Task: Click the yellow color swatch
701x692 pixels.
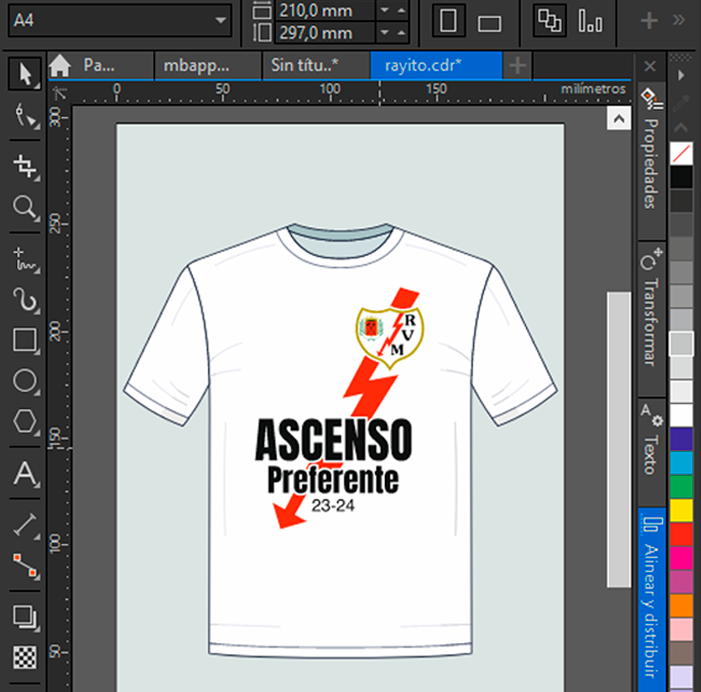Action: tap(681, 511)
